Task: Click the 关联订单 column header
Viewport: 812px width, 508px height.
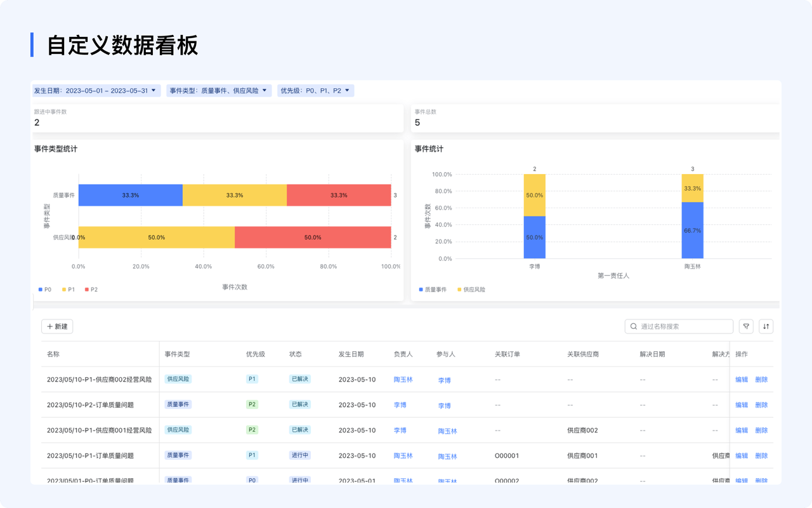Action: point(507,354)
